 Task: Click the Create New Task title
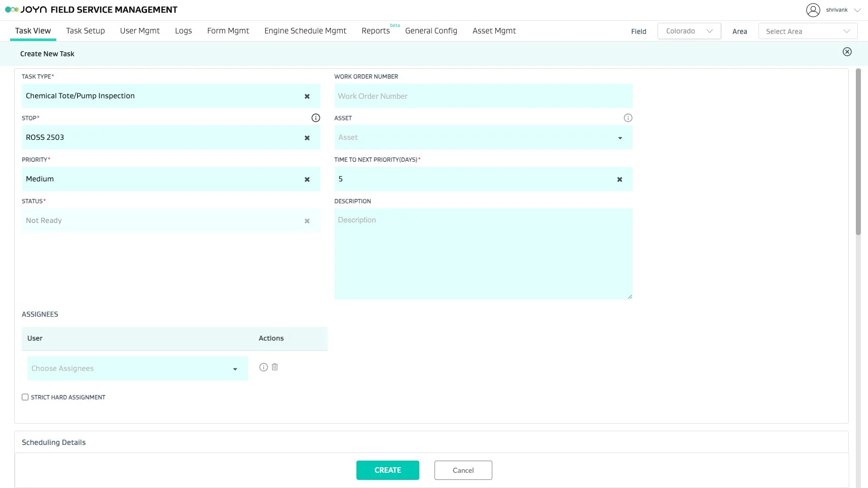point(47,54)
